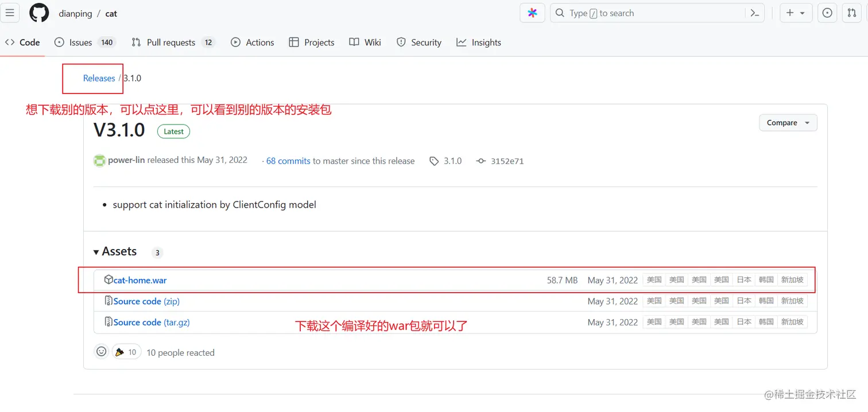868x412 pixels.
Task: Open the Projects tab
Action: pyautogui.click(x=312, y=42)
